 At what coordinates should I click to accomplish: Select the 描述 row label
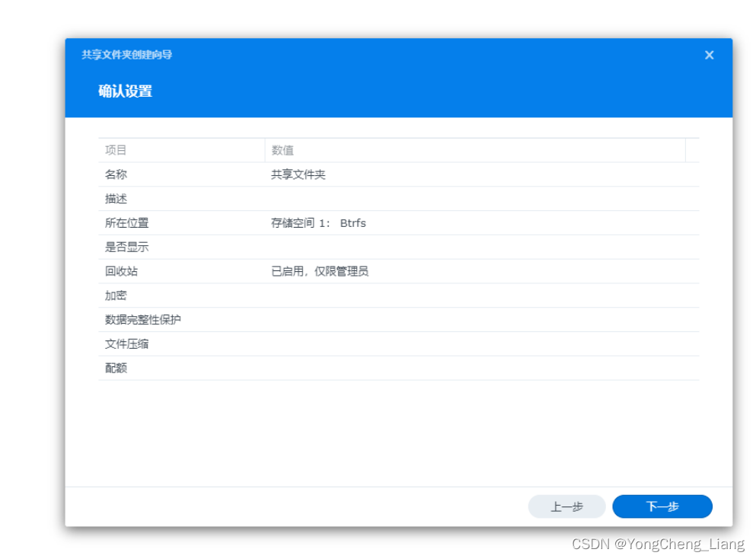(x=116, y=199)
